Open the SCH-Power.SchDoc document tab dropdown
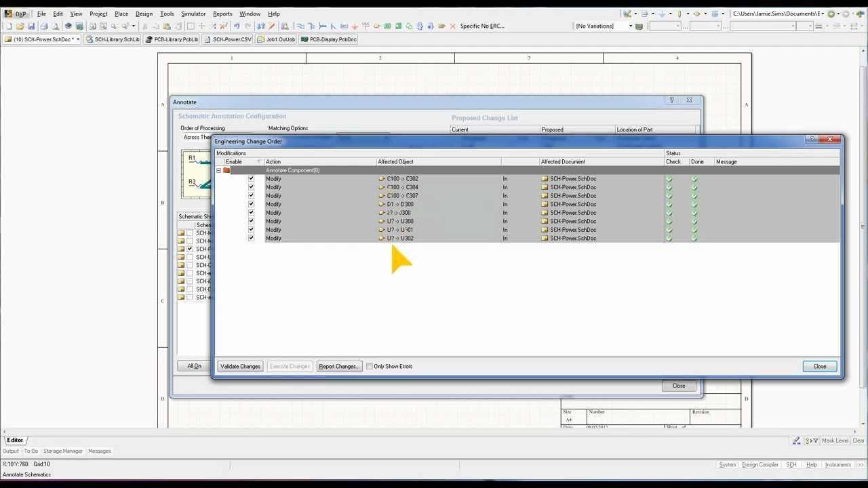 coord(78,39)
